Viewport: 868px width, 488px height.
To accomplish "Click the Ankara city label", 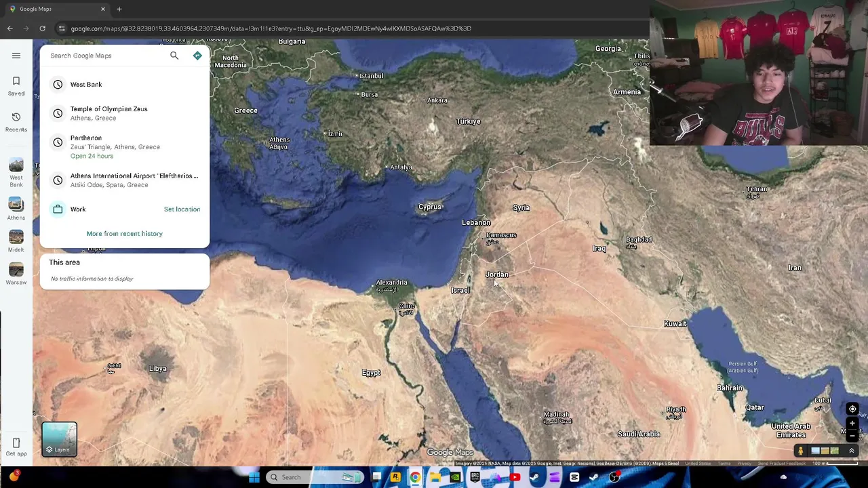I will point(437,100).
